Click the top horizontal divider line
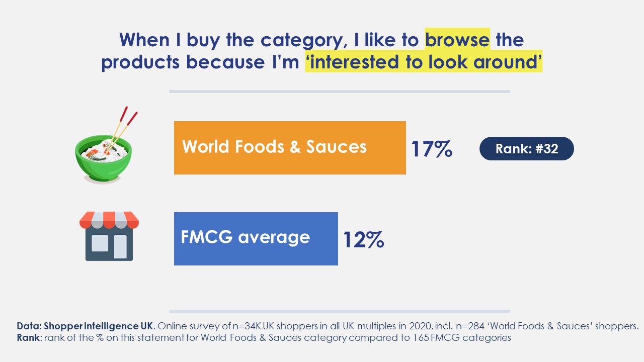The width and height of the screenshot is (644, 362). click(x=340, y=92)
